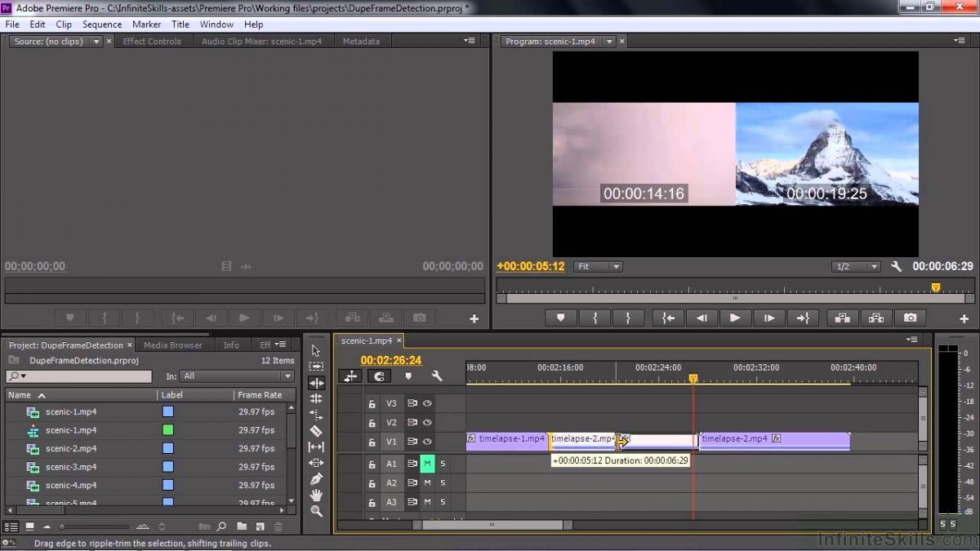Image resolution: width=980 pixels, height=551 pixels.
Task: Toggle lock on V2 track
Action: click(x=371, y=423)
